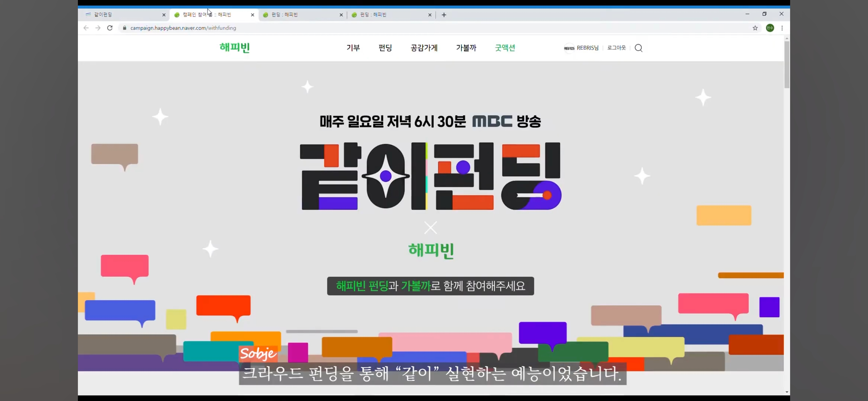Bookmark this page with star icon
This screenshot has height=401, width=868.
pyautogui.click(x=755, y=28)
